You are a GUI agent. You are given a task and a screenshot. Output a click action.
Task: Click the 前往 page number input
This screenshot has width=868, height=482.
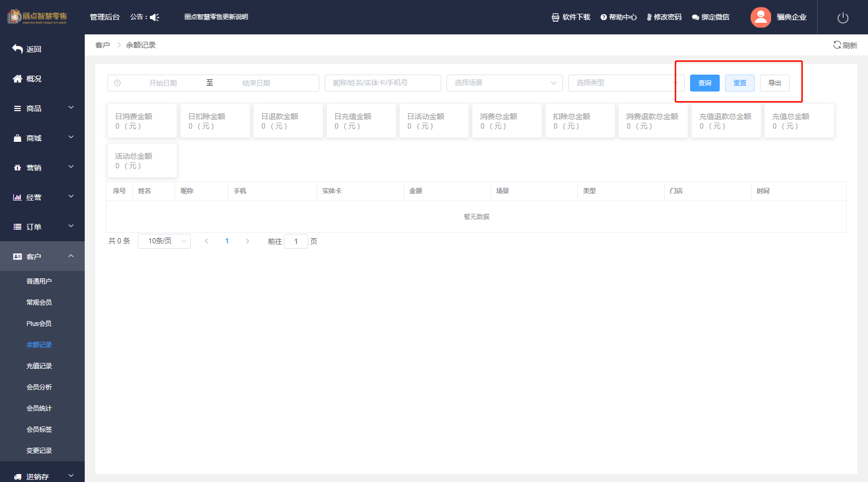point(296,241)
